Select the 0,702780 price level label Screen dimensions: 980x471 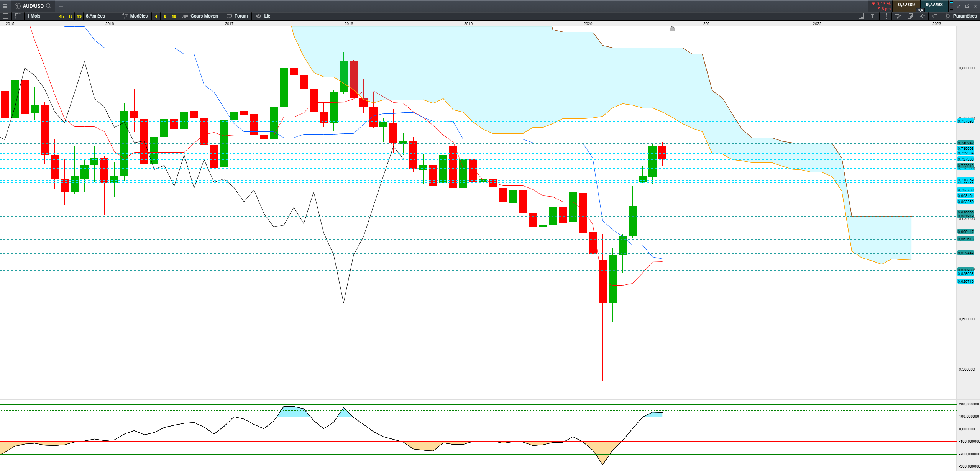point(966,190)
